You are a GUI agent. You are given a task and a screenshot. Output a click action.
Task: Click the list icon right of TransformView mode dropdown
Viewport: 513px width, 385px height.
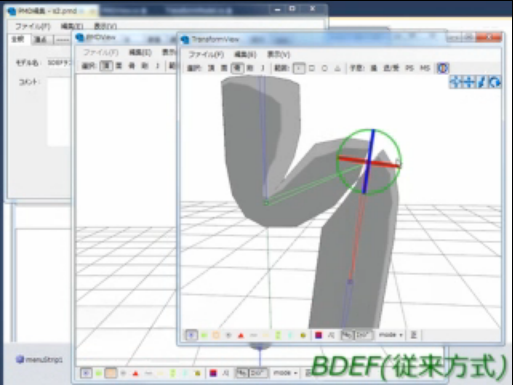point(414,335)
